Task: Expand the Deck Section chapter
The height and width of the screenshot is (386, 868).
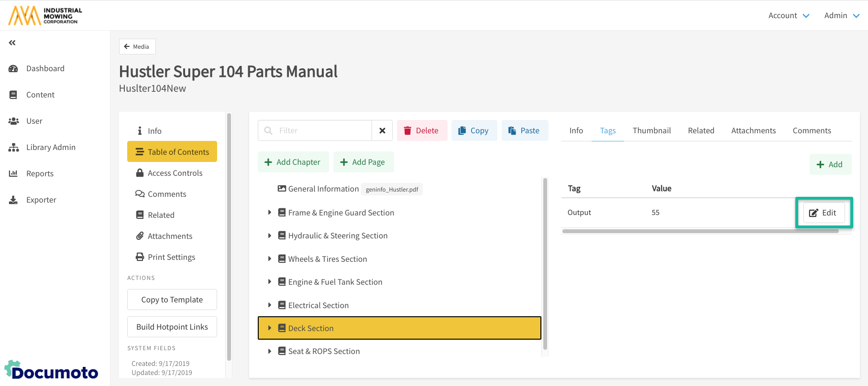Action: [x=270, y=328]
